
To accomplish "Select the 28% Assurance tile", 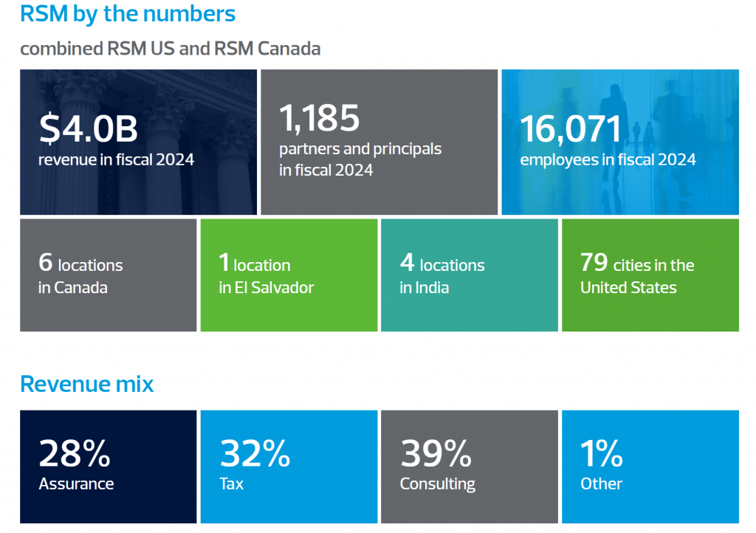I will click(x=108, y=466).
